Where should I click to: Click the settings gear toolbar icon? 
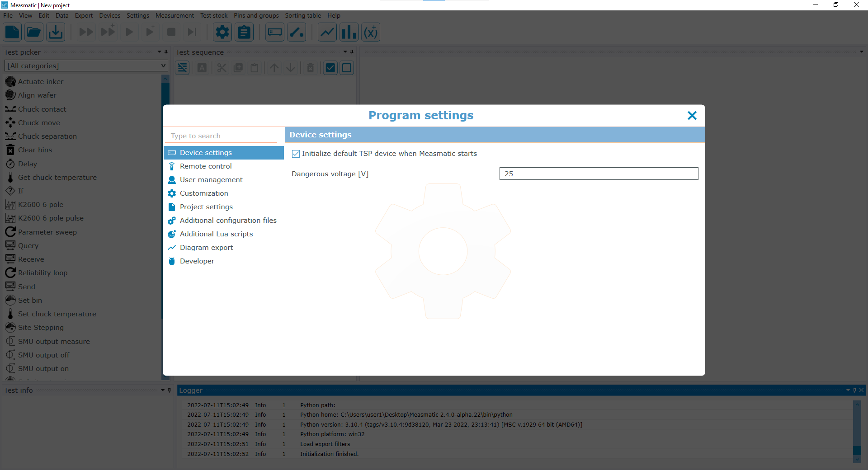(222, 32)
